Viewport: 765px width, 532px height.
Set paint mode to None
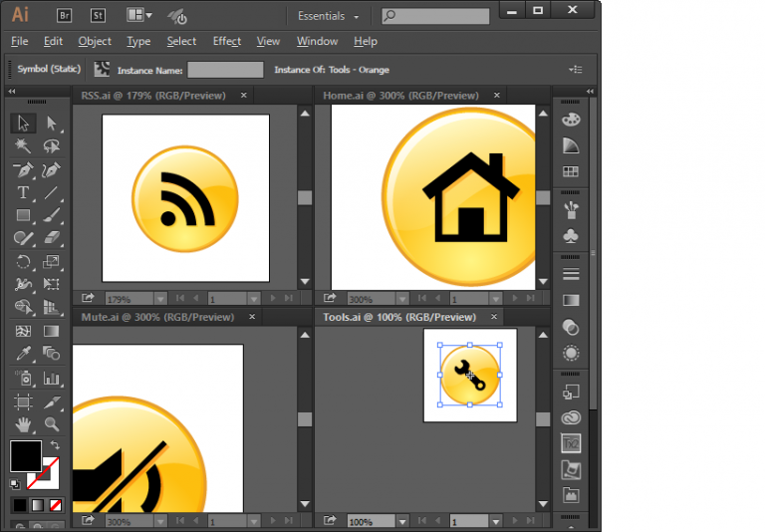56,505
